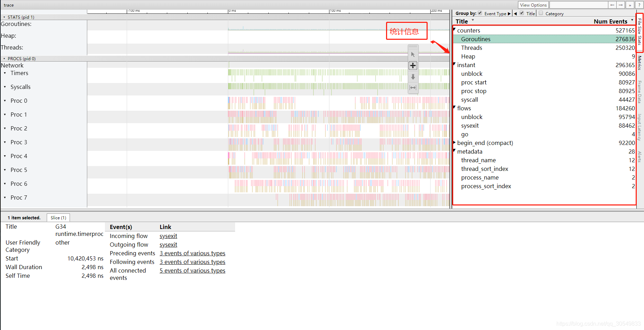Collapse the Syscalls track

click(5, 87)
